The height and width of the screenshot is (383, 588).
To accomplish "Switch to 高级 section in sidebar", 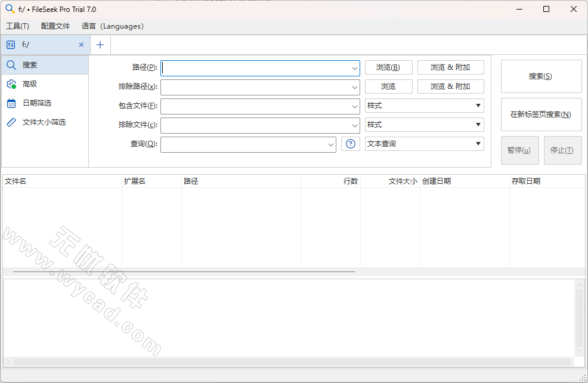I will [45, 84].
